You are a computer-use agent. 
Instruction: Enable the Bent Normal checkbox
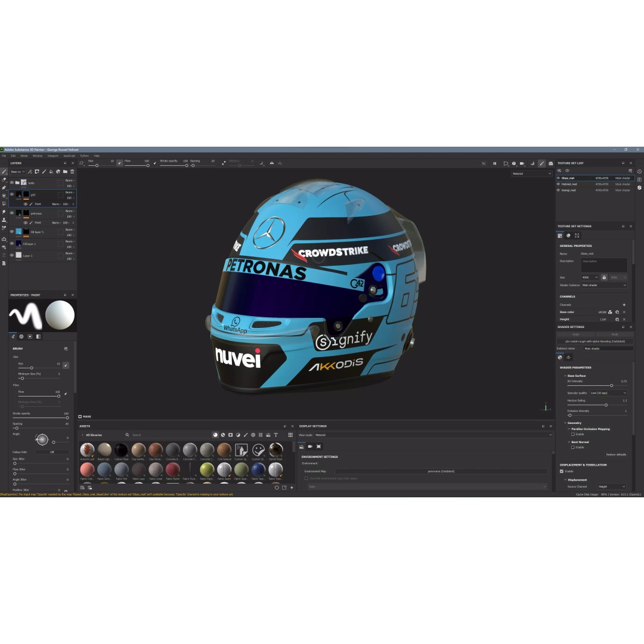[573, 447]
